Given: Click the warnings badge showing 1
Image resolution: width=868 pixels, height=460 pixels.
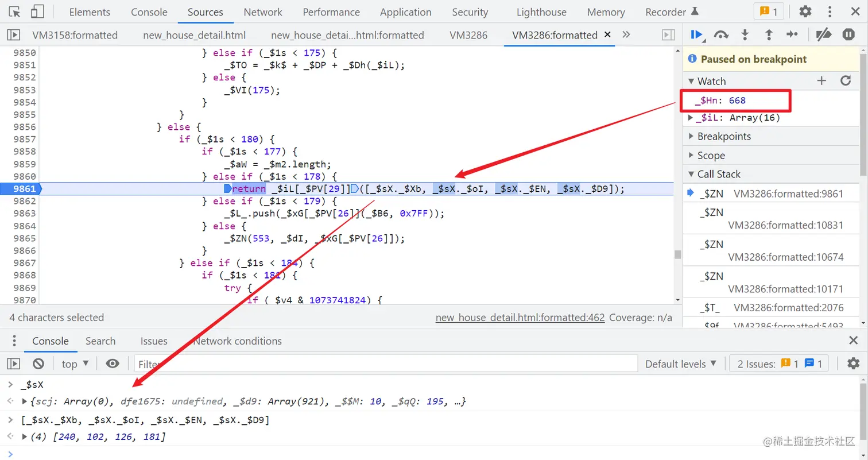Looking at the screenshot, I should [x=768, y=11].
